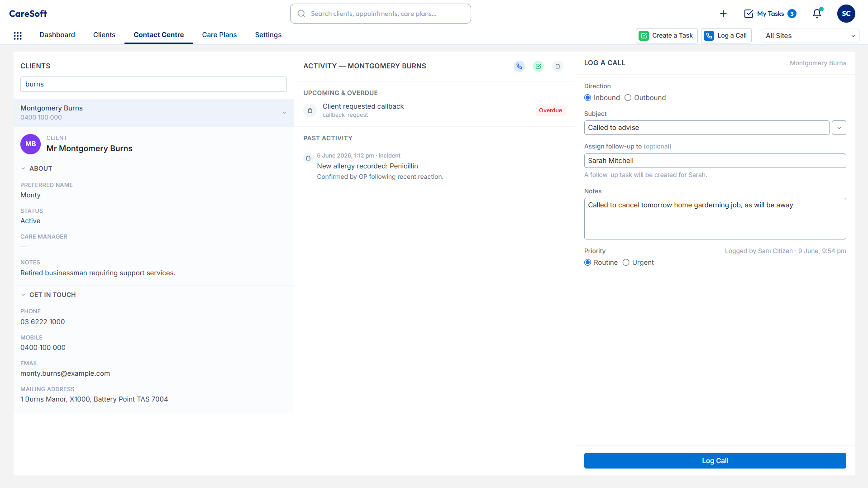Viewport: 868px width, 488px height.
Task: Expand the Montgomery Burns result chevron
Action: pos(284,113)
